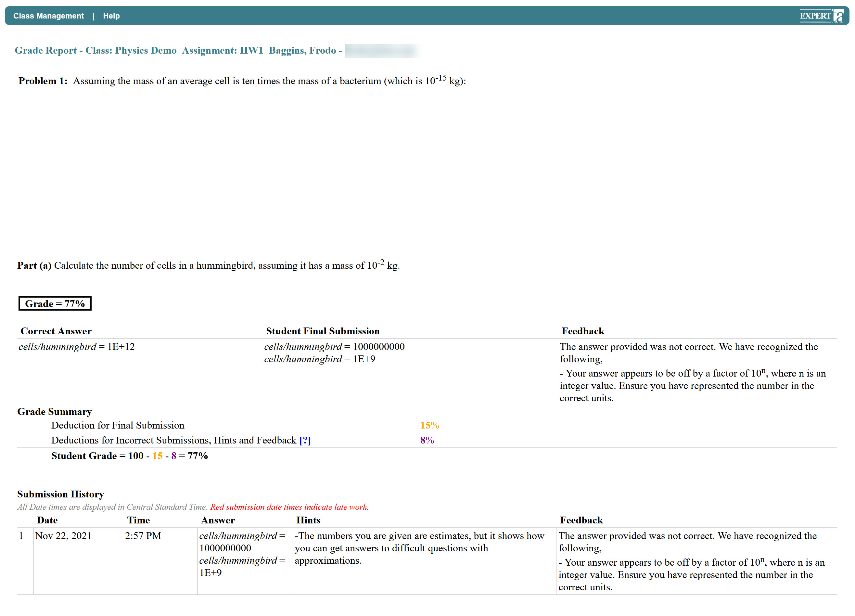This screenshot has height=616, width=855.
Task: Click the Hints column header
Action: click(308, 520)
